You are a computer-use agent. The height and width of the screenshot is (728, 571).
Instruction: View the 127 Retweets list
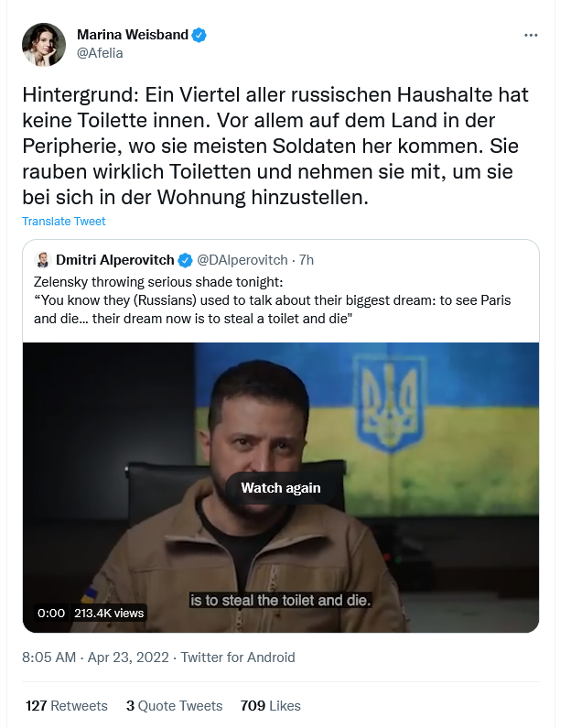pos(66,706)
